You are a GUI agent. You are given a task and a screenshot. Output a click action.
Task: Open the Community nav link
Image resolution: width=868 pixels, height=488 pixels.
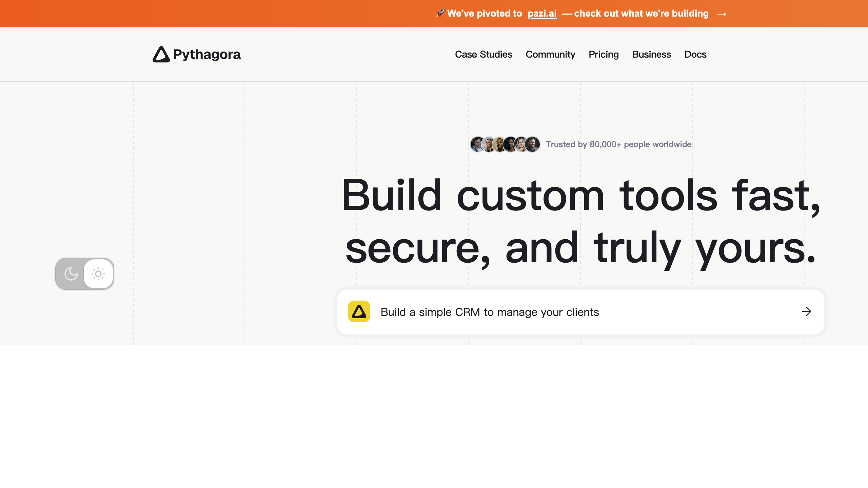pyautogui.click(x=550, y=54)
